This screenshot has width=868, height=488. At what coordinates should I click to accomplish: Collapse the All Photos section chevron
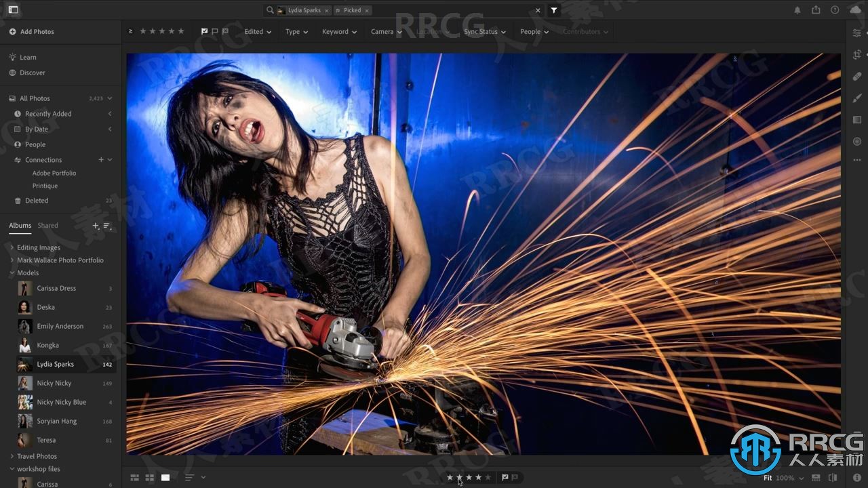pyautogui.click(x=110, y=98)
